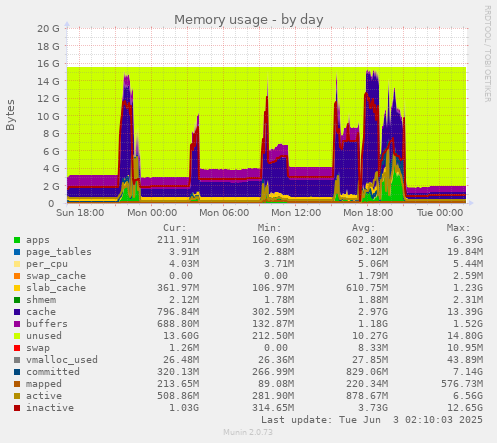Click the unused current value 13.60G
Screen dimensions: 497x443
click(181, 336)
